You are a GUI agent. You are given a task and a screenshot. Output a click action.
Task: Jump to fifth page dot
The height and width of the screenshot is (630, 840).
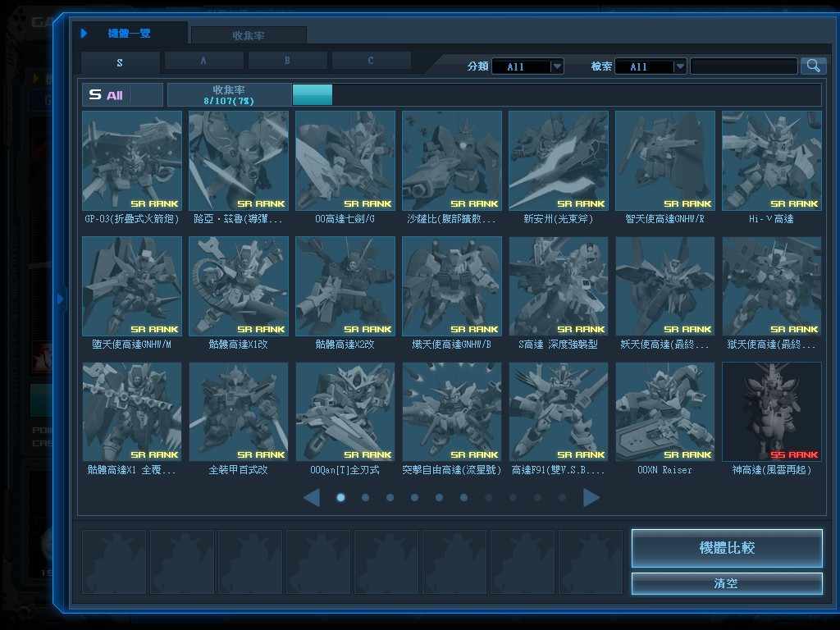coord(440,498)
